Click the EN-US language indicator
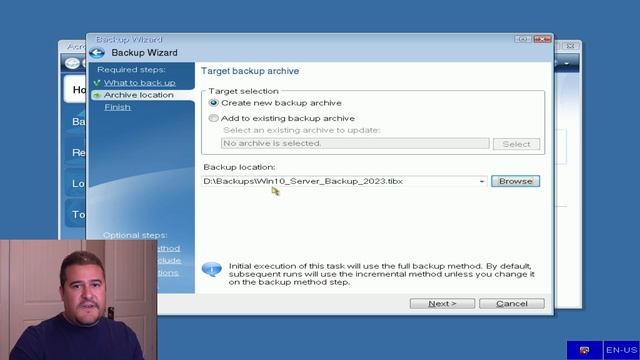 pyautogui.click(x=621, y=350)
